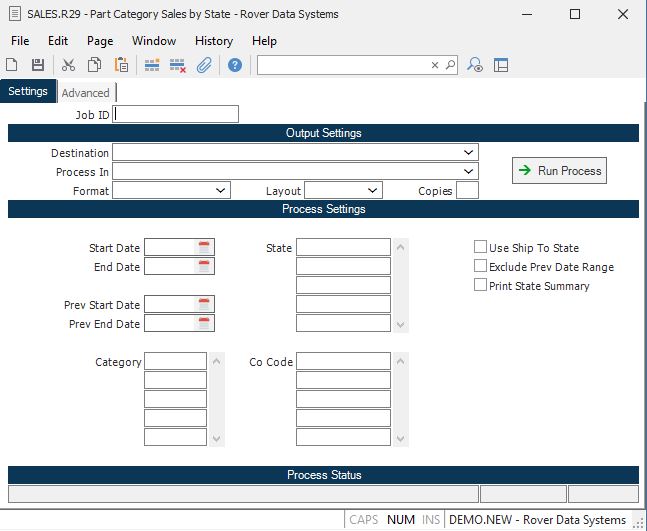Open the Process In dropdown list
The image size is (647, 531).
469,172
